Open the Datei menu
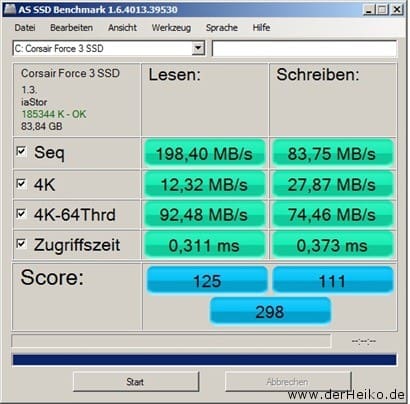Viewport: 410px width, 404px height. (x=25, y=28)
